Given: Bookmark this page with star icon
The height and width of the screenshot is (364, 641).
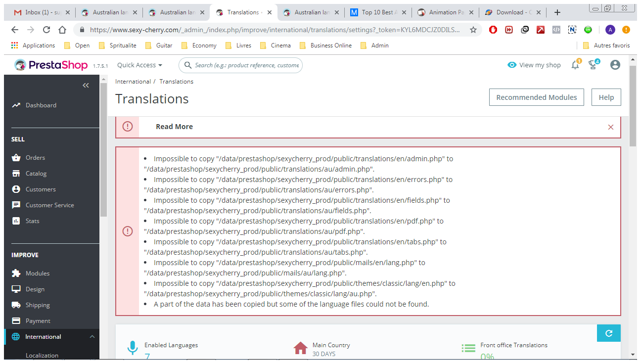Looking at the screenshot, I should (473, 30).
